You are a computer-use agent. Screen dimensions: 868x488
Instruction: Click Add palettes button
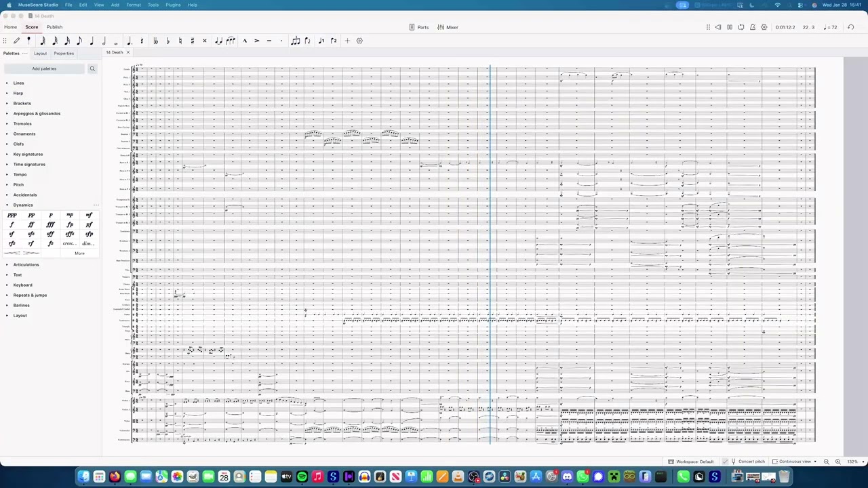[44, 68]
